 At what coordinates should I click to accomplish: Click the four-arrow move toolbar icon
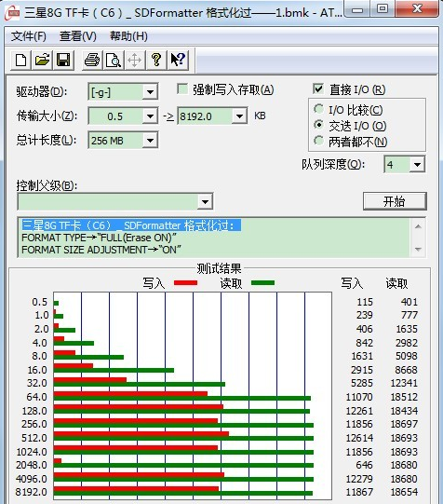(x=135, y=60)
